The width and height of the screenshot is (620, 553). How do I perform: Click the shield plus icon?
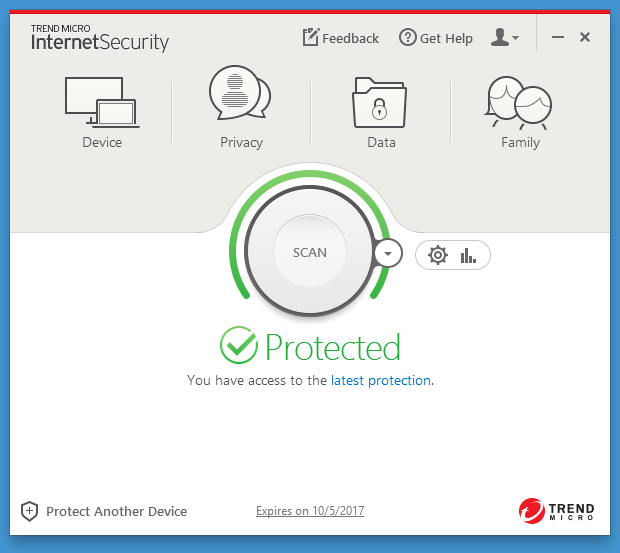point(30,511)
